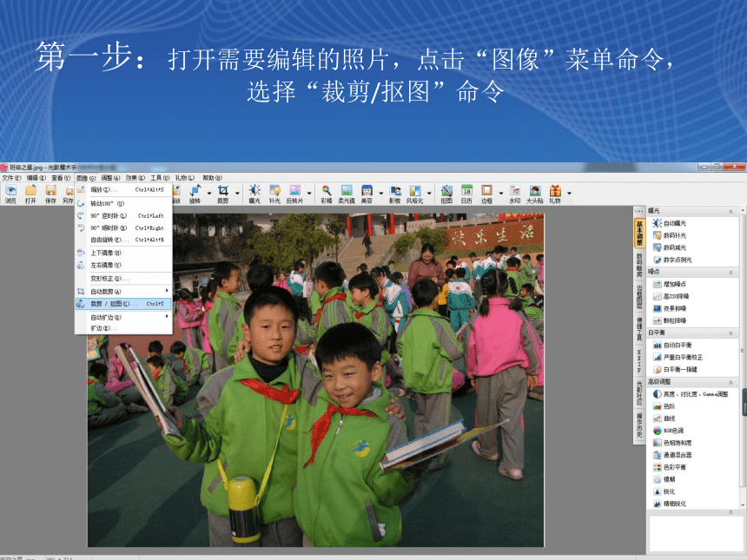Open the dropdown arrow beside 旋转

pos(208,193)
